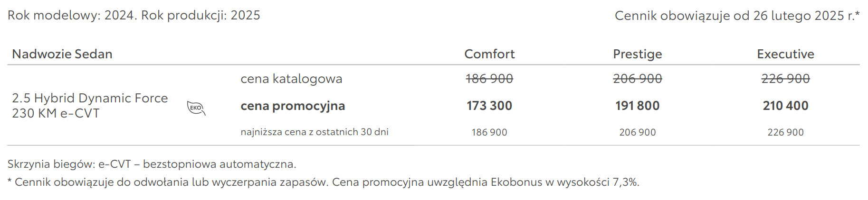Click crossed-out Executive catalog price
Image resolution: width=868 pixels, height=200 pixels.
785,79
